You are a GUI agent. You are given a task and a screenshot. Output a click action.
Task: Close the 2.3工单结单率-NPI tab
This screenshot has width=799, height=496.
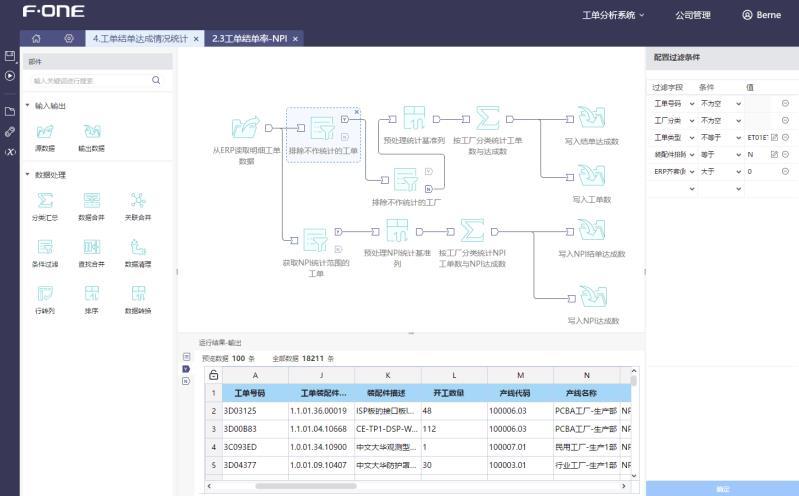tap(295, 39)
